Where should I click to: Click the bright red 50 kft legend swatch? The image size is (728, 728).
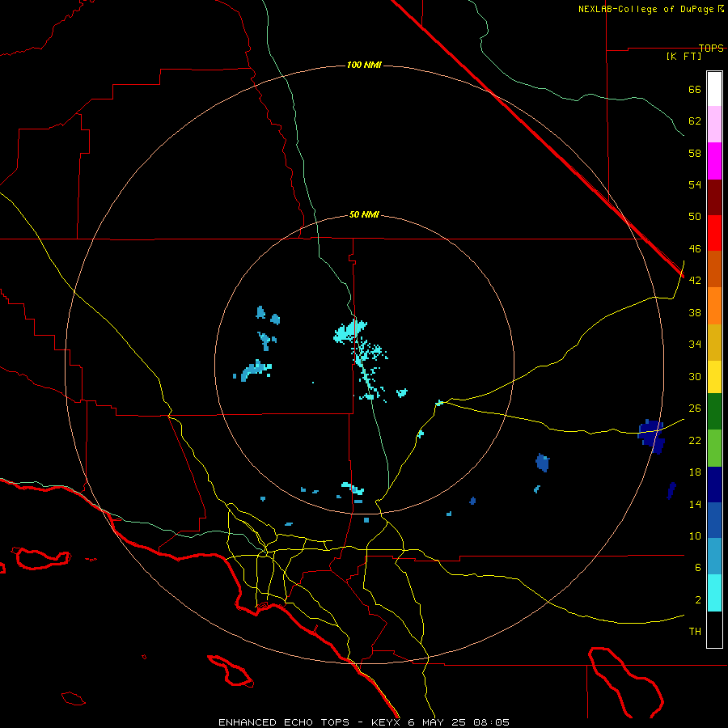point(714,233)
